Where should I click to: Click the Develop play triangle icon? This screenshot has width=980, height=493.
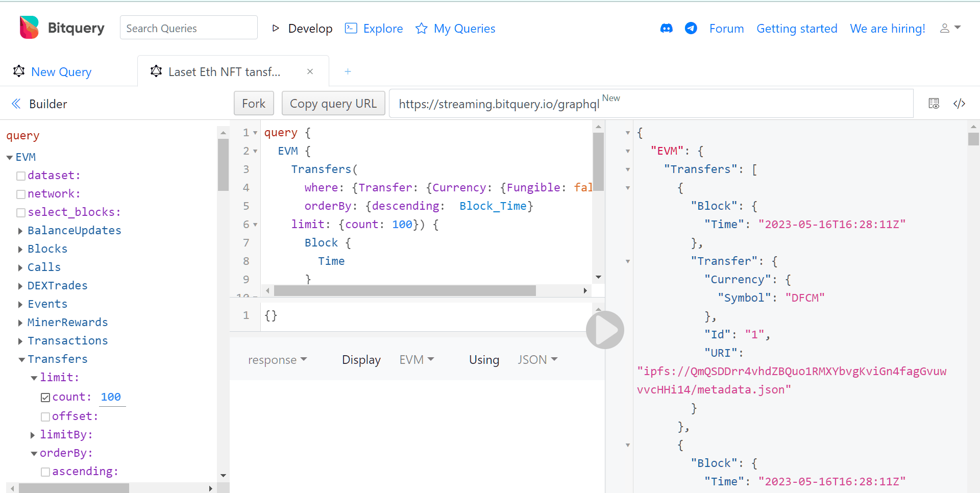click(276, 29)
